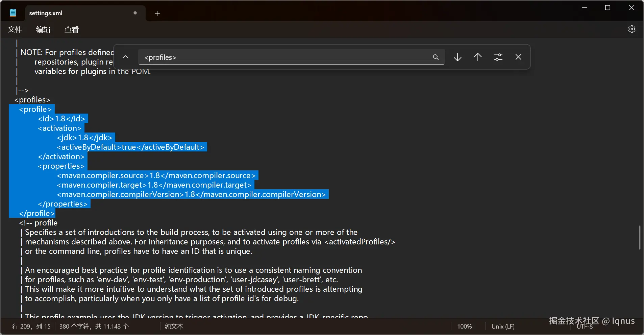
Task: Maximize the Notepad window
Action: click(x=608, y=8)
